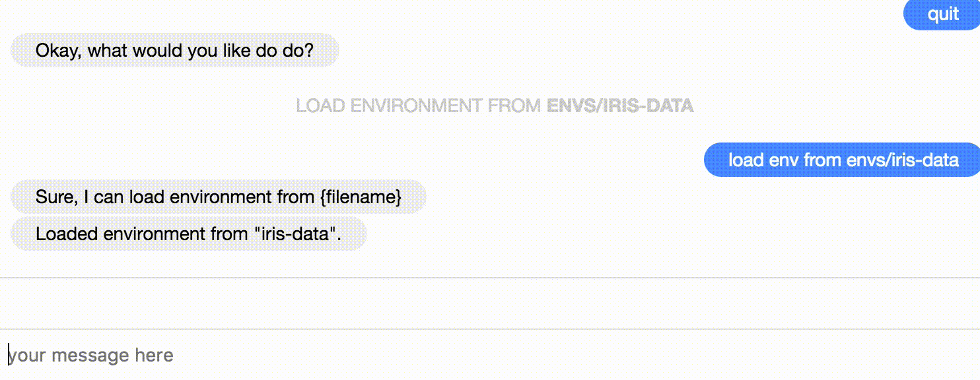
Task: Click the bold "ENVS/IRIS-DATA" header text
Action: click(x=620, y=106)
